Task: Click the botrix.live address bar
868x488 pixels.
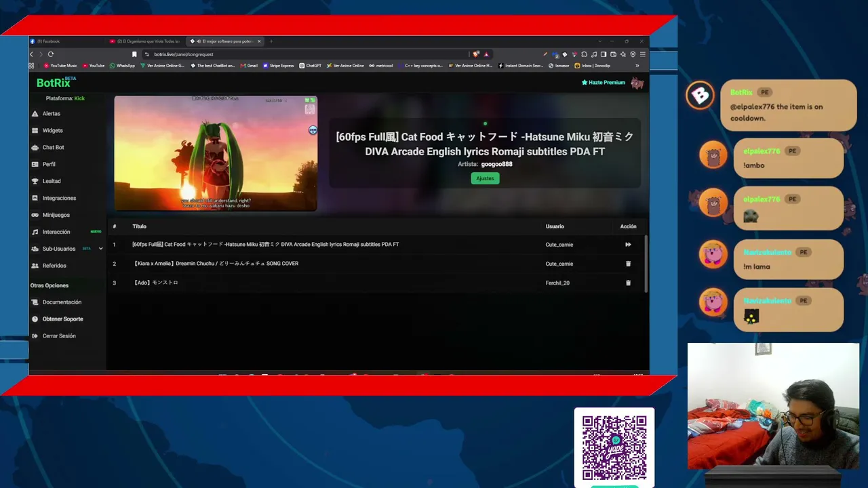Action: (x=305, y=54)
